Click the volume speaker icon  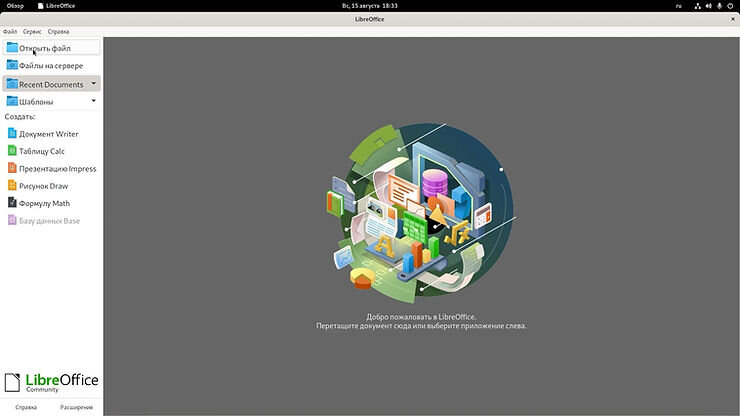[x=708, y=6]
